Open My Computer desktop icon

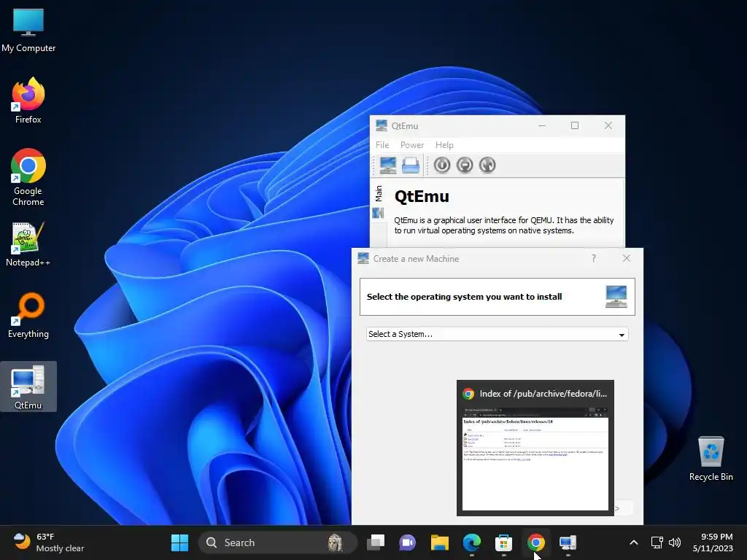click(28, 29)
